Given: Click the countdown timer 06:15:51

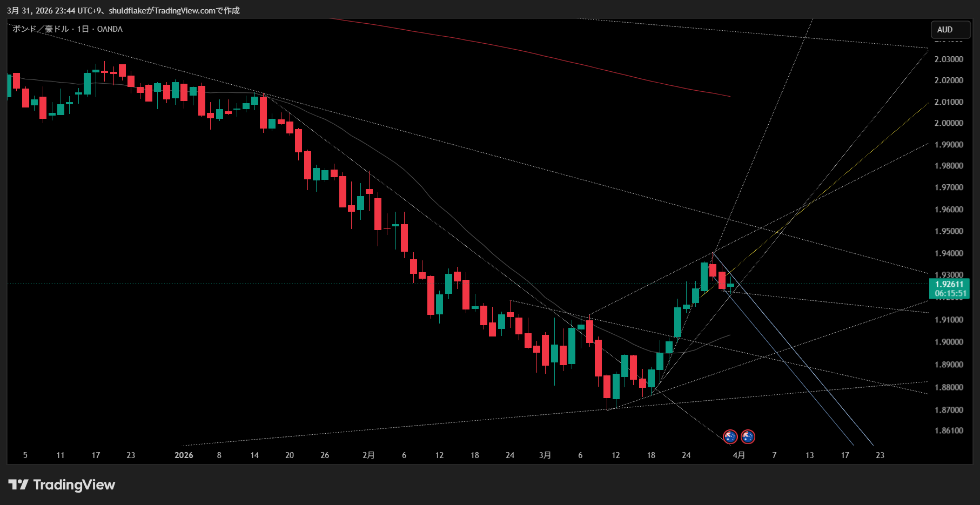Looking at the screenshot, I should 949,294.
